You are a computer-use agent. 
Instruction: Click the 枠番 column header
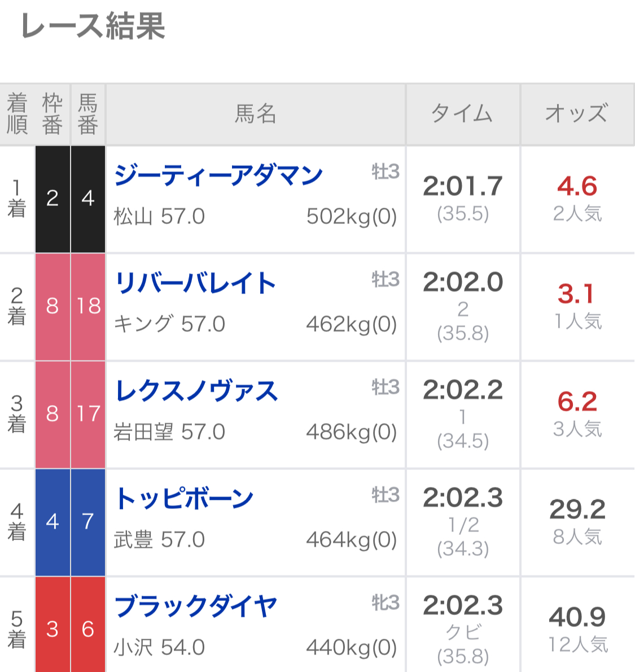coord(52,115)
